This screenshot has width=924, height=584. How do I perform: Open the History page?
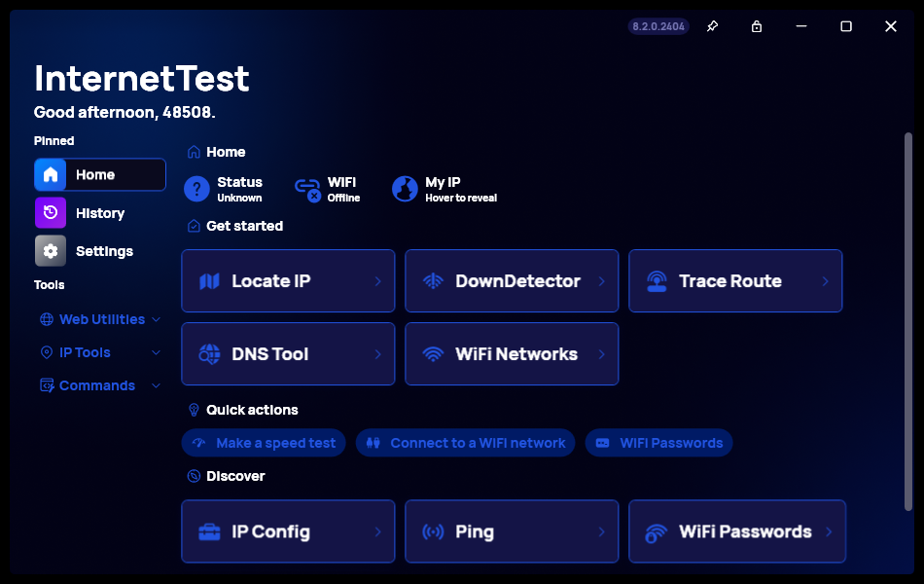(x=100, y=213)
